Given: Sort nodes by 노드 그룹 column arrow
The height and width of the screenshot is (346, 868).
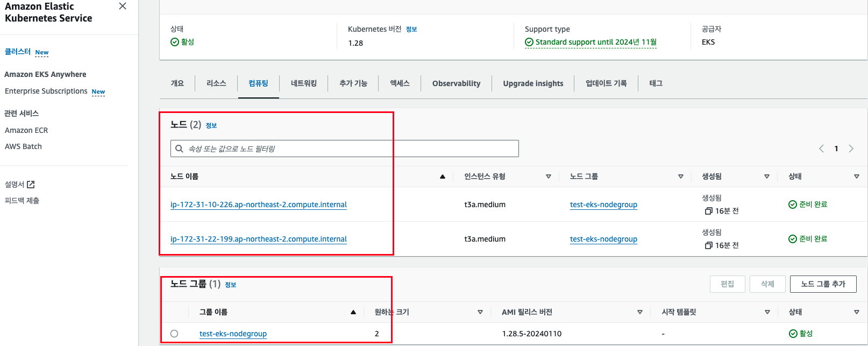Looking at the screenshot, I should point(681,176).
